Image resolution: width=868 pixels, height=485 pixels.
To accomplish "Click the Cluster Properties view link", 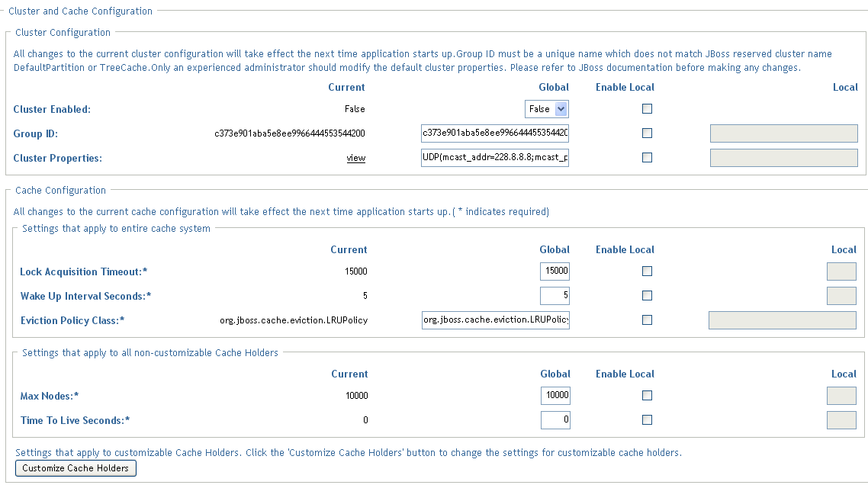I will click(x=355, y=159).
